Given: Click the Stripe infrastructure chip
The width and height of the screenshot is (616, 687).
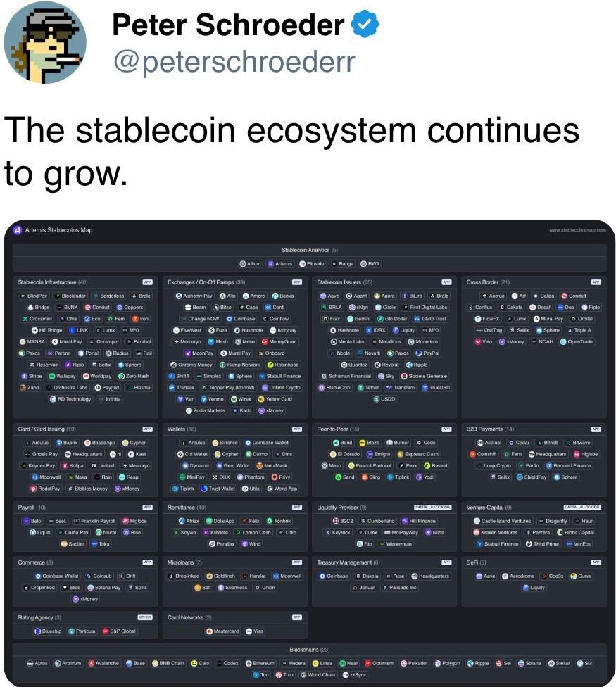Looking at the screenshot, I should (x=31, y=376).
